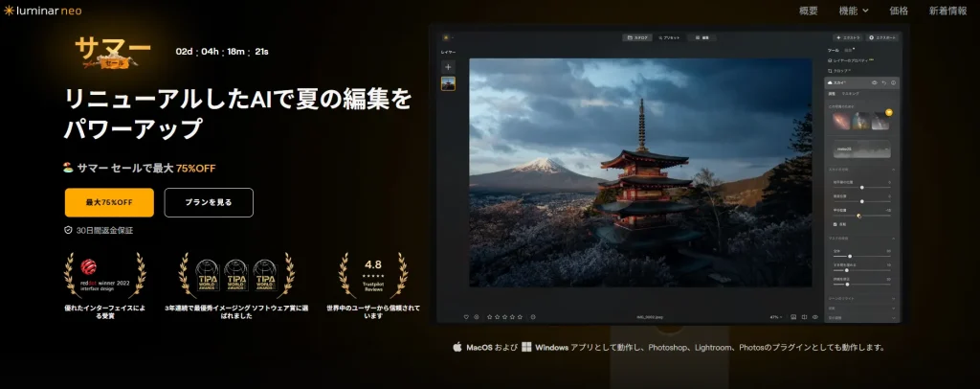Switch to the 編集 tab
The image size is (980, 389).
[x=702, y=37]
